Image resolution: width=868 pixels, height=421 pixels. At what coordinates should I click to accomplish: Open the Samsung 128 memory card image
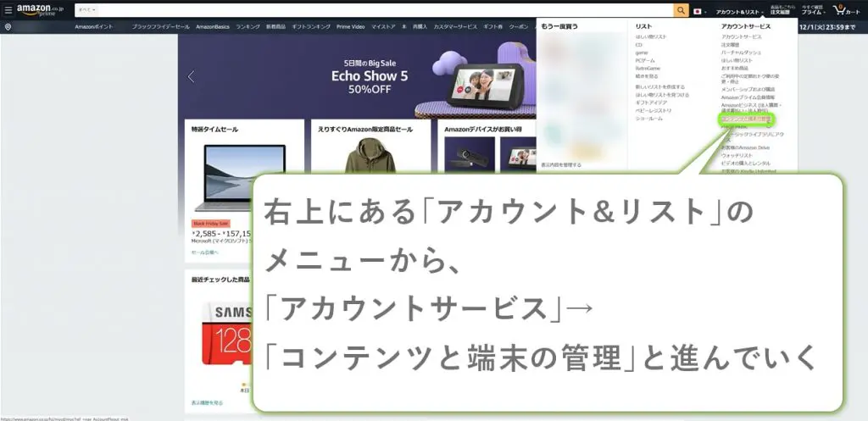(225, 334)
